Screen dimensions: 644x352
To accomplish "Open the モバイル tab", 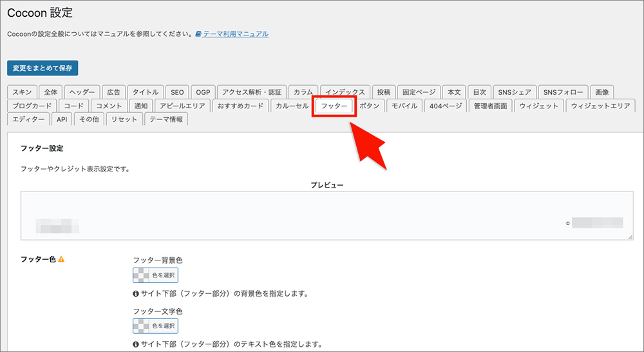I will point(404,106).
